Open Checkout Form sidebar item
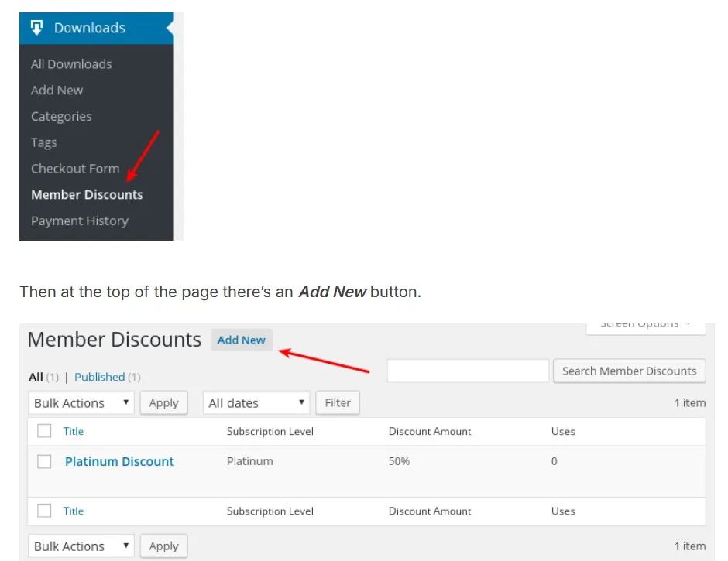 75,169
